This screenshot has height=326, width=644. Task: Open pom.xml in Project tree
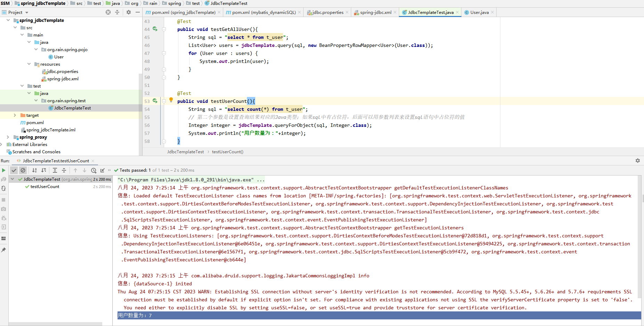35,122
